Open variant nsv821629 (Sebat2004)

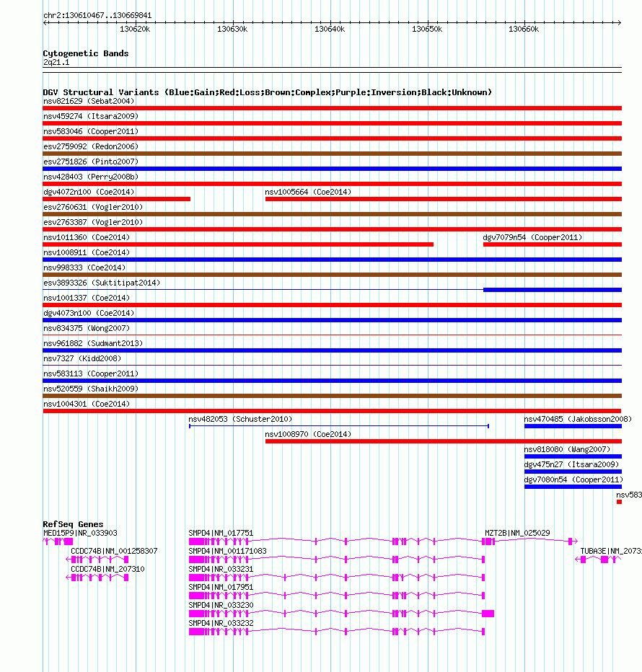click(333, 108)
